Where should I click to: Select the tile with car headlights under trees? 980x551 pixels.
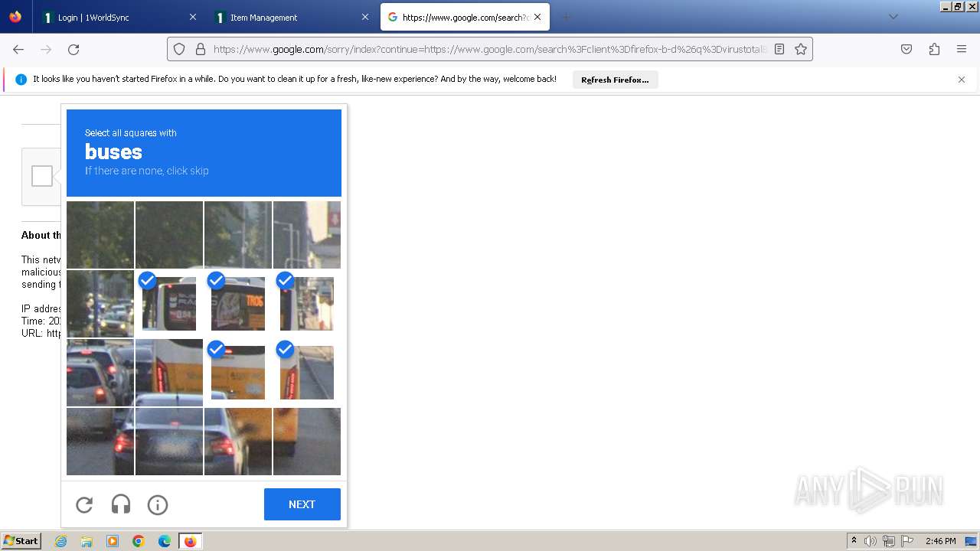click(x=100, y=304)
